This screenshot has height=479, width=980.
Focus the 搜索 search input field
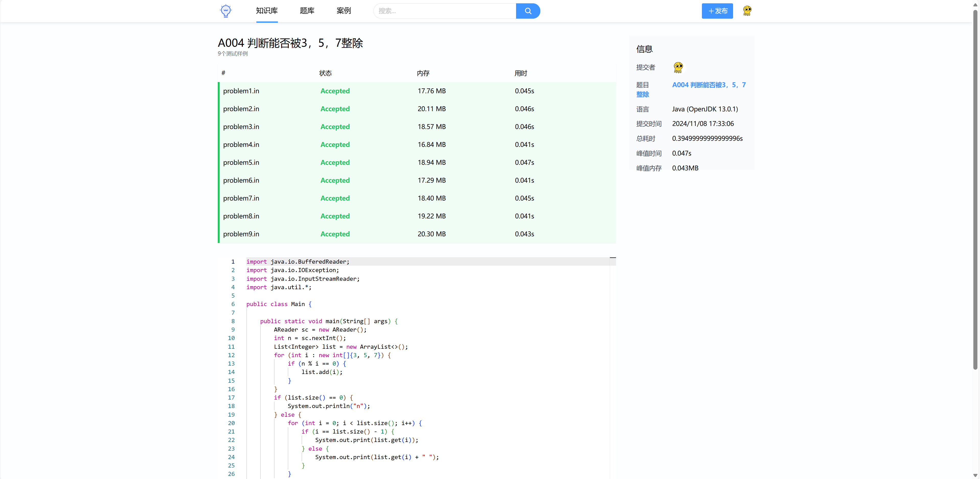click(x=444, y=11)
